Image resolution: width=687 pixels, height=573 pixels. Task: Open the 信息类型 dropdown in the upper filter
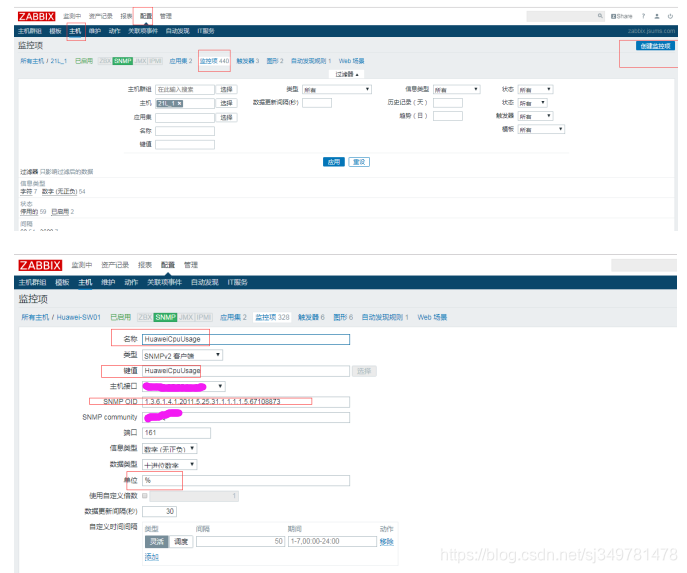pos(457,89)
